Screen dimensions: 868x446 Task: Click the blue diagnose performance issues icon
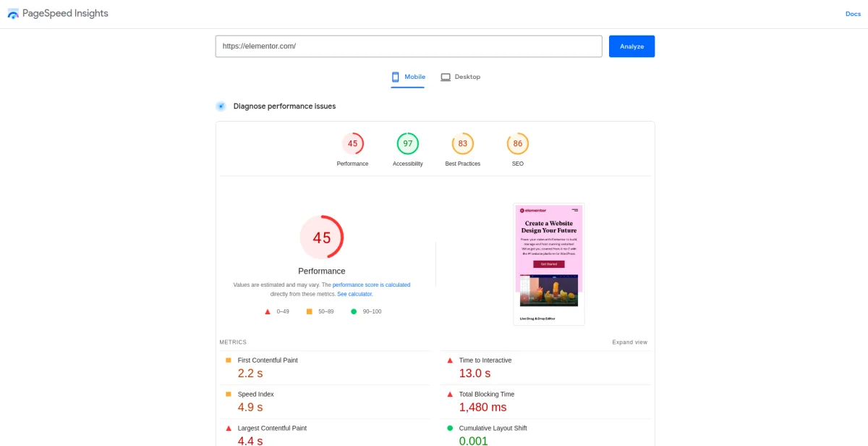coord(221,106)
